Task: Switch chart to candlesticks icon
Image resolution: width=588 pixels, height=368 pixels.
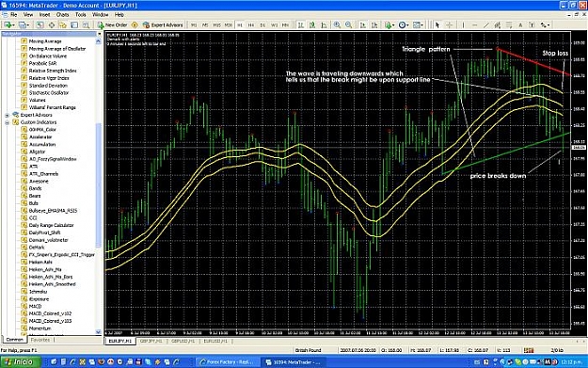Action: coord(312,24)
